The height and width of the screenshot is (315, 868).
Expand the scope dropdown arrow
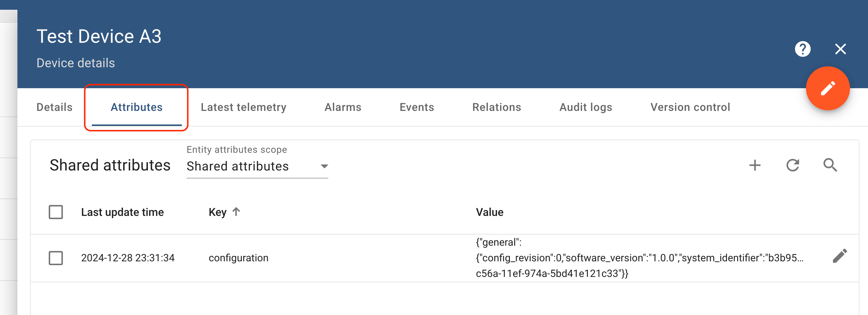point(324,166)
